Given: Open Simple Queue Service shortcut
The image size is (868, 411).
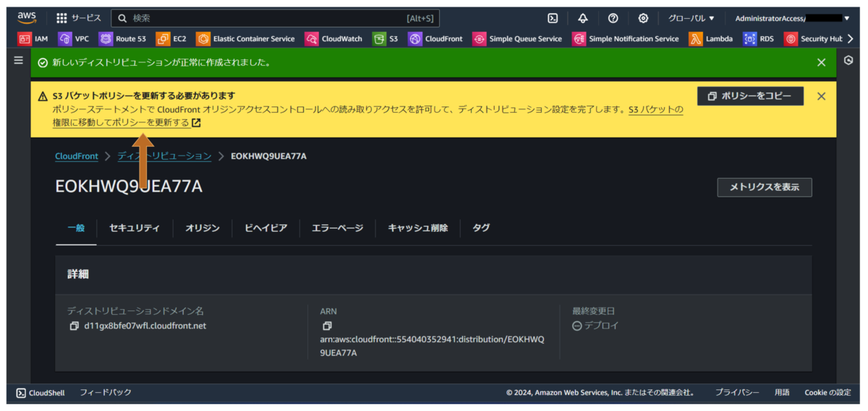Looking at the screenshot, I should coord(517,39).
